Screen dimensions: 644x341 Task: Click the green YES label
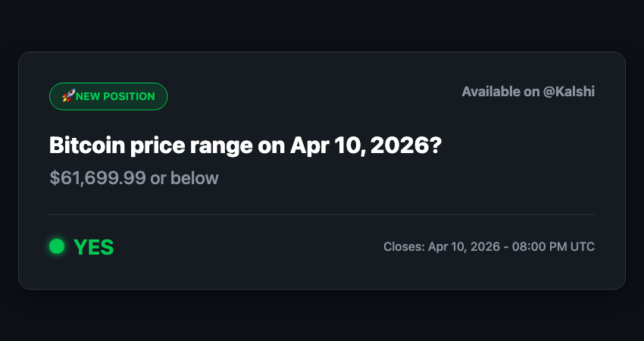click(94, 247)
